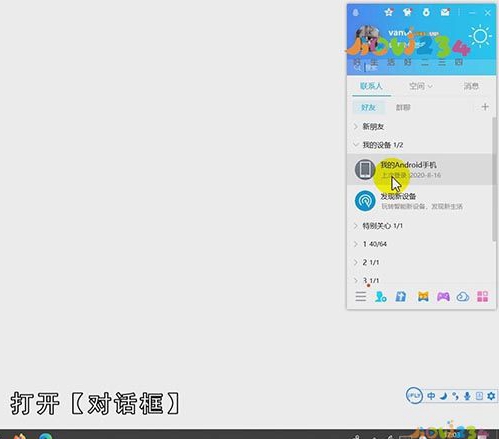Screen dimensions: 499x439
Task: Open the IME settings gear
Action: (x=491, y=396)
